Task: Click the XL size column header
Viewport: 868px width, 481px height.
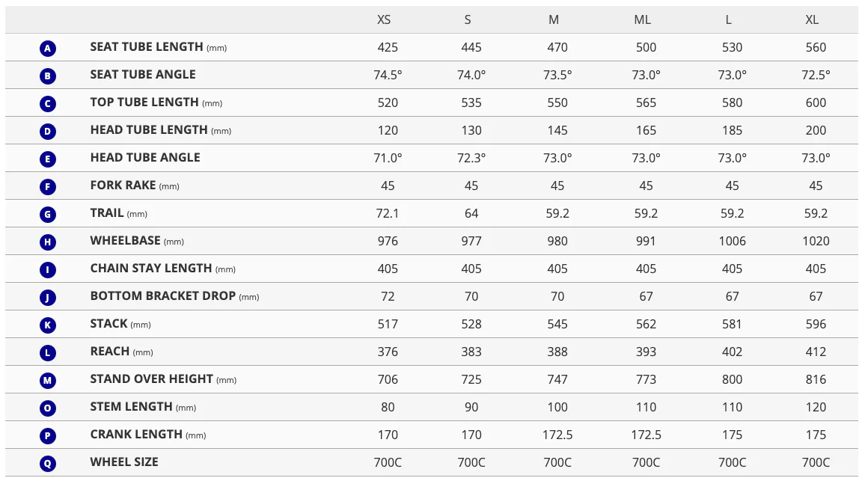Action: click(x=812, y=20)
